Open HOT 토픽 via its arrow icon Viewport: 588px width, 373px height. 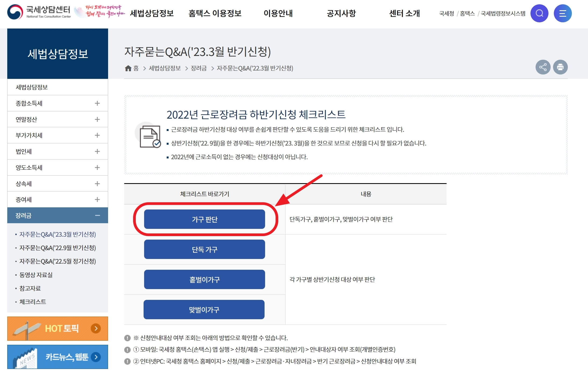tap(95, 328)
